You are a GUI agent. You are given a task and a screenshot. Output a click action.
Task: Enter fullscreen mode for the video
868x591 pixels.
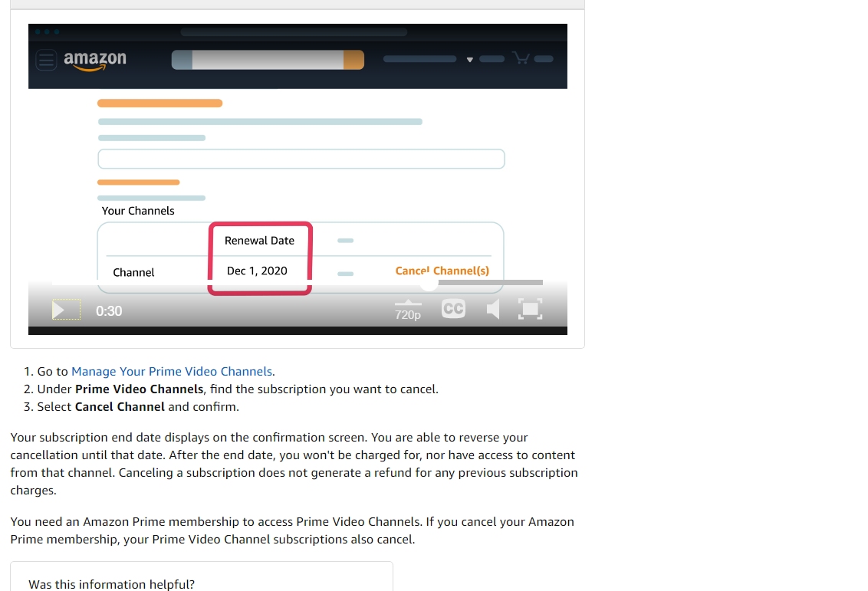531,310
